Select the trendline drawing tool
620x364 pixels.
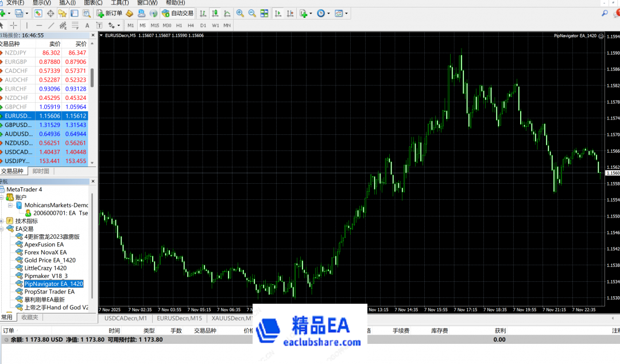click(51, 25)
